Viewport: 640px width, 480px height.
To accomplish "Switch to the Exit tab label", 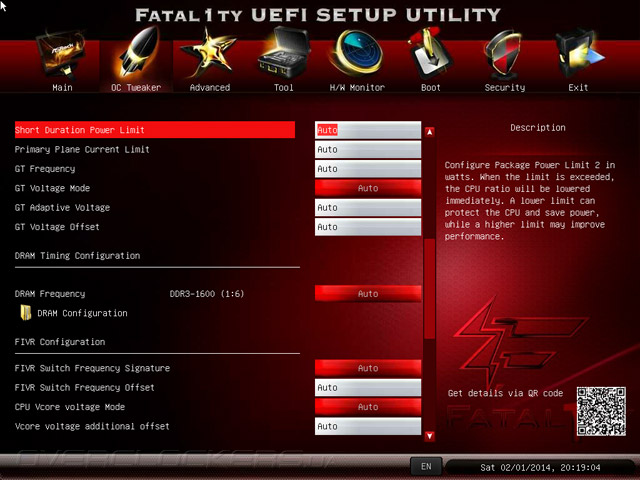I will 578,87.
